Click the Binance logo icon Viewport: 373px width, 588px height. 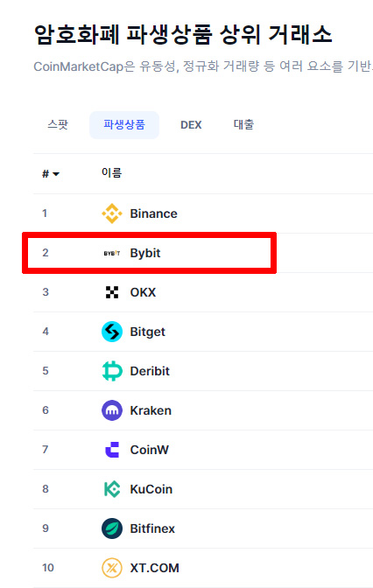pyautogui.click(x=112, y=213)
